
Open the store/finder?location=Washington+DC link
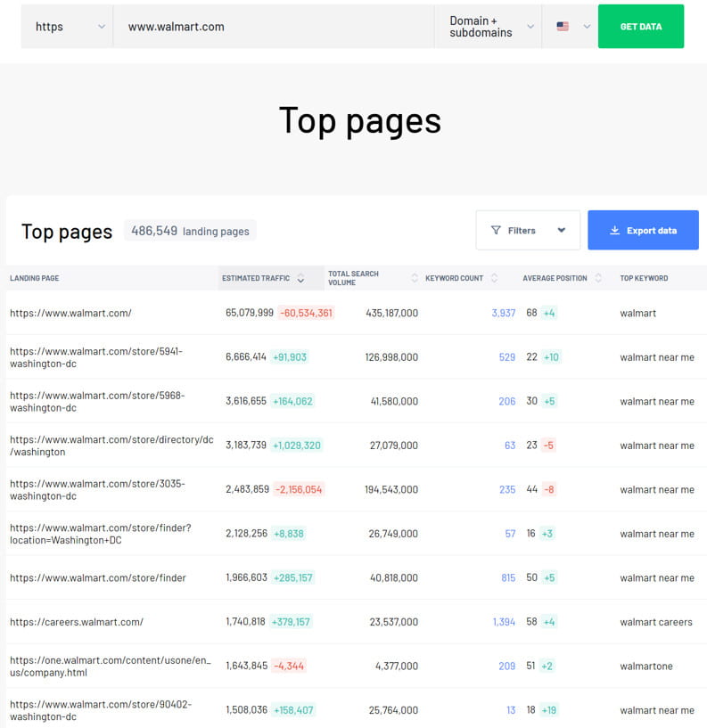coord(101,534)
